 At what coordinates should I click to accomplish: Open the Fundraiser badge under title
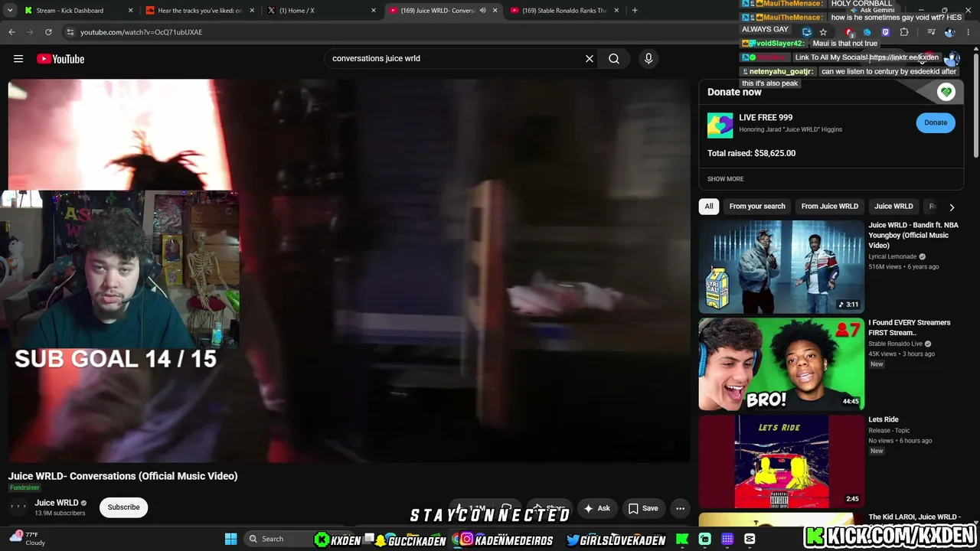[x=24, y=487]
